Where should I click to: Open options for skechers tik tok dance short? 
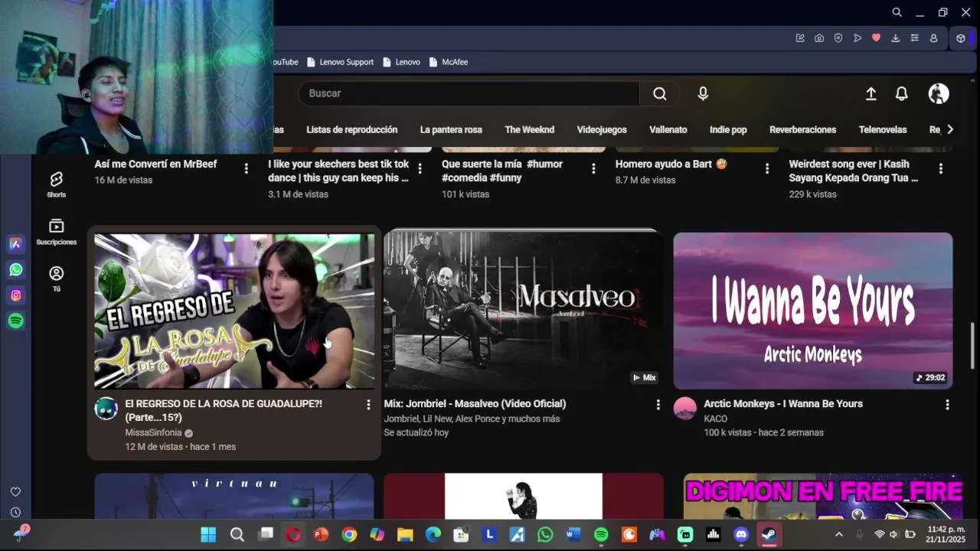point(420,168)
